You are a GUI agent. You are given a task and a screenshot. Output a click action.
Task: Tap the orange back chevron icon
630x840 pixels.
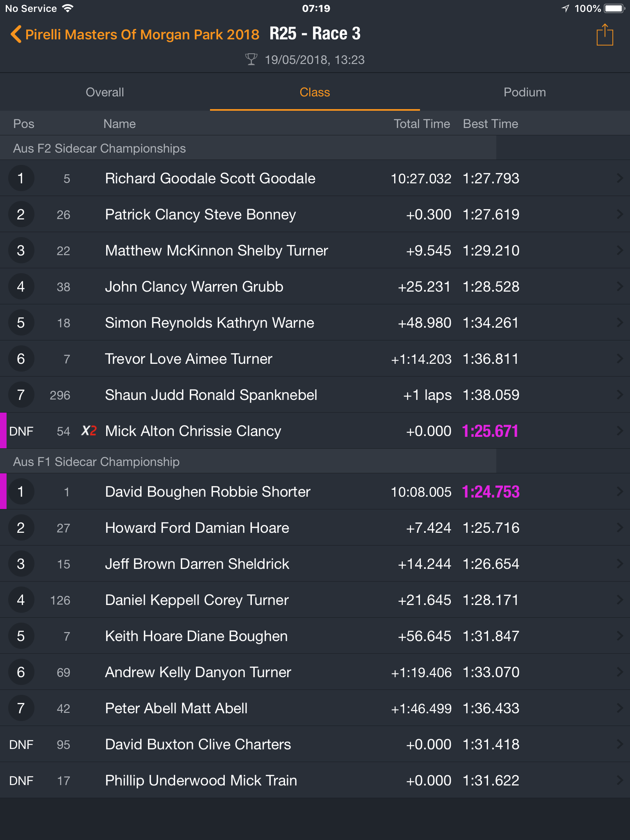(x=16, y=34)
